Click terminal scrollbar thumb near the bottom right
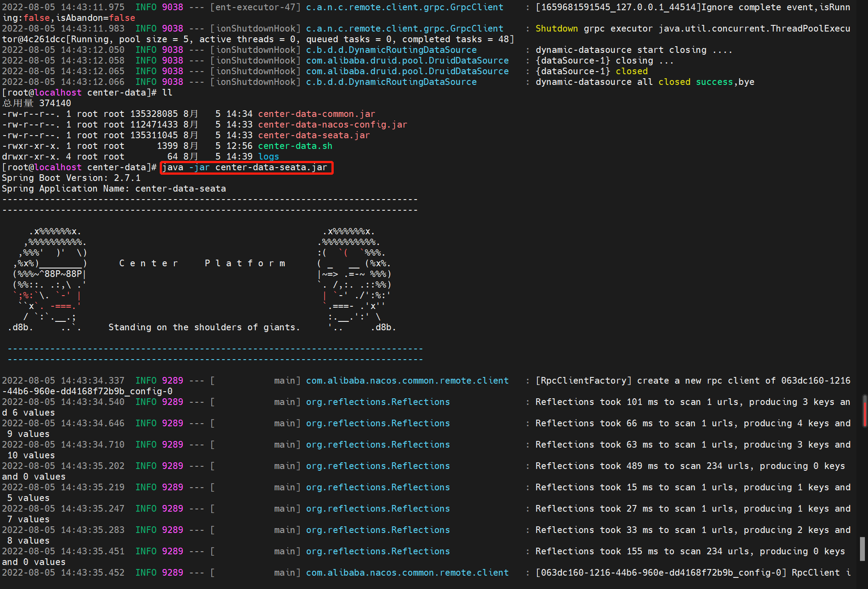The width and height of the screenshot is (868, 589). (862, 549)
